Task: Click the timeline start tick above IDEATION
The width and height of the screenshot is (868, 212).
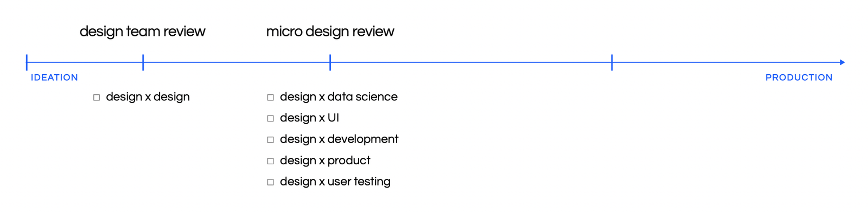Action: point(27,62)
